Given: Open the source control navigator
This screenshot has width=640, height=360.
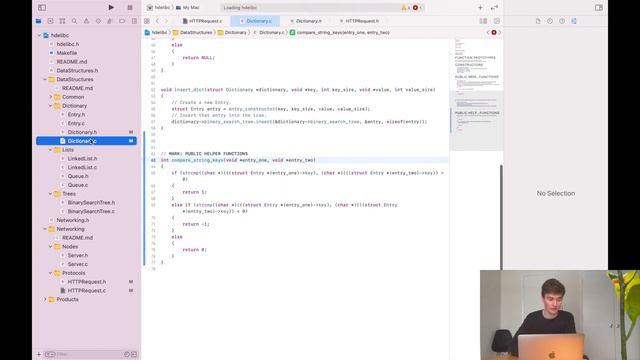Looking at the screenshot, I should [x=50, y=21].
